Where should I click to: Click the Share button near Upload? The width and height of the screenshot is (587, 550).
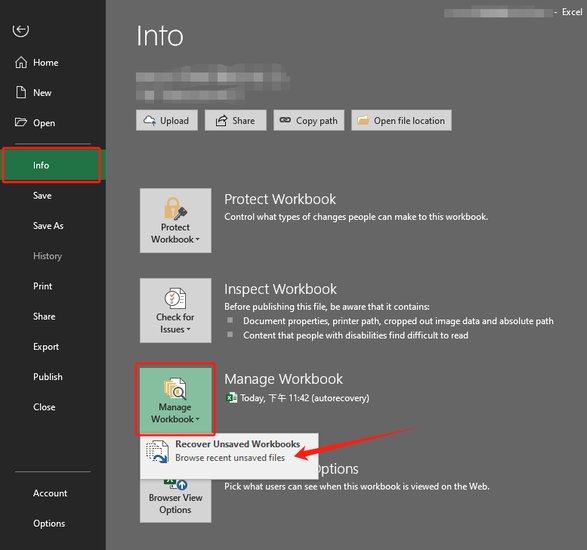235,120
